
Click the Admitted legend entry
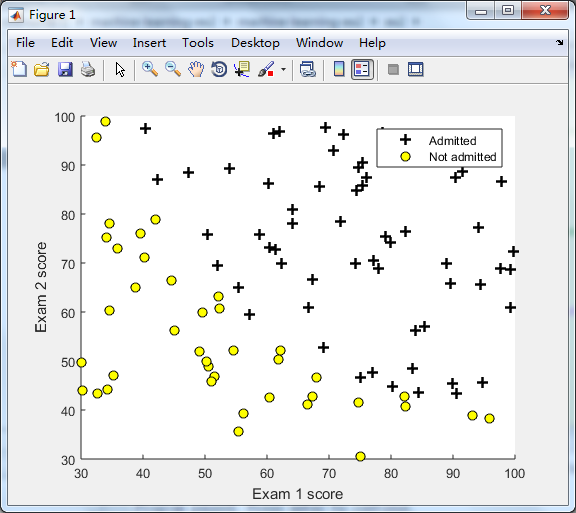pyautogui.click(x=453, y=141)
